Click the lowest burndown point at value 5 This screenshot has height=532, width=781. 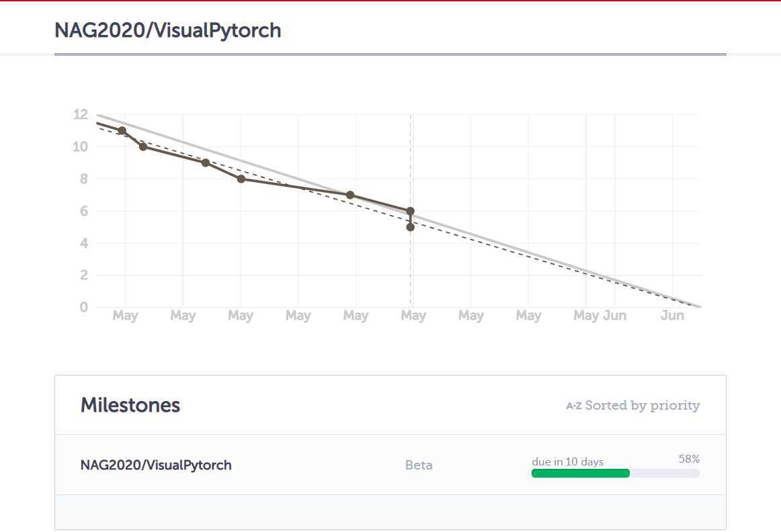click(x=411, y=227)
